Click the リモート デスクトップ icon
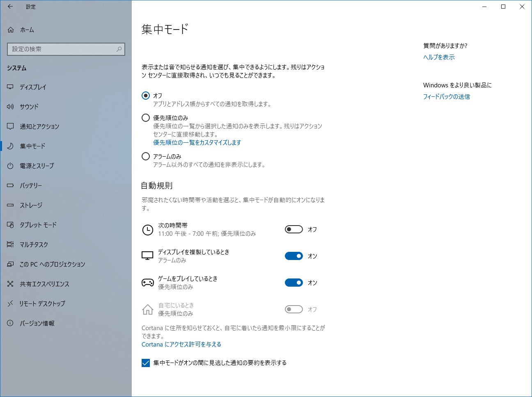The image size is (532, 397). (10, 303)
